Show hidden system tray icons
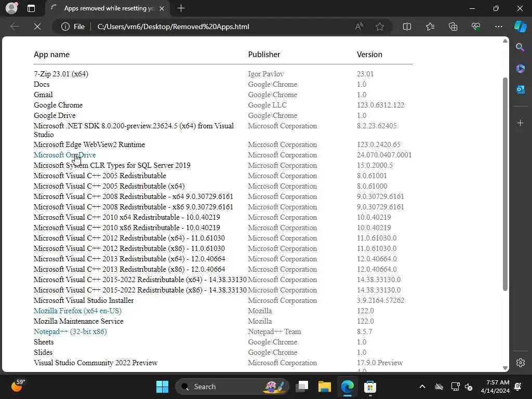 (422, 387)
